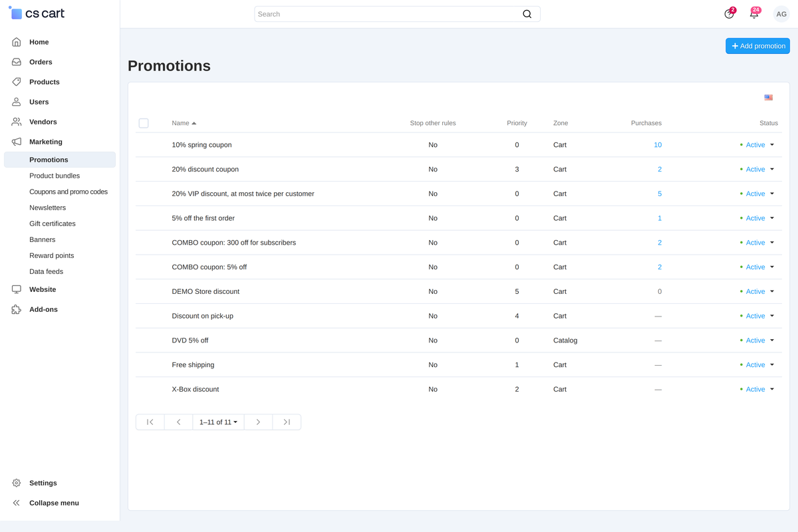This screenshot has width=798, height=532.
Task: Click the Purchases column header
Action: [x=646, y=123]
